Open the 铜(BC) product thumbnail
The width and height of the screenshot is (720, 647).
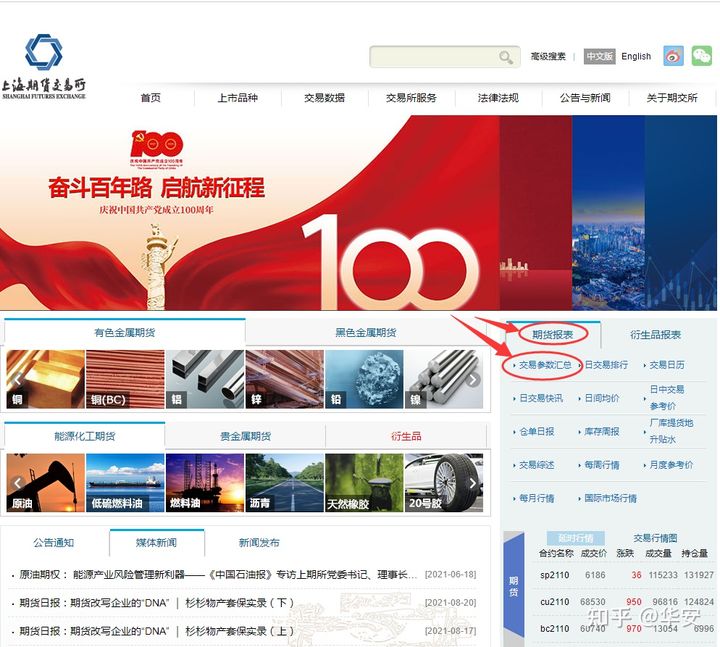click(125, 379)
